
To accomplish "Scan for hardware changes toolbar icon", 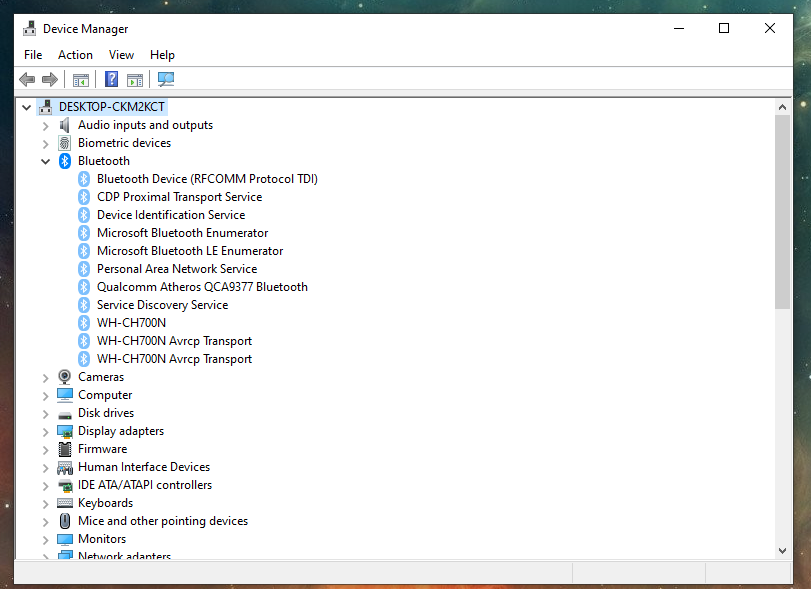I will (166, 79).
